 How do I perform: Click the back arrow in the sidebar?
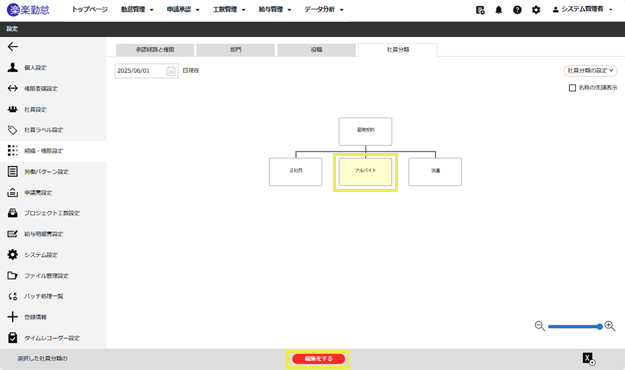coord(13,47)
